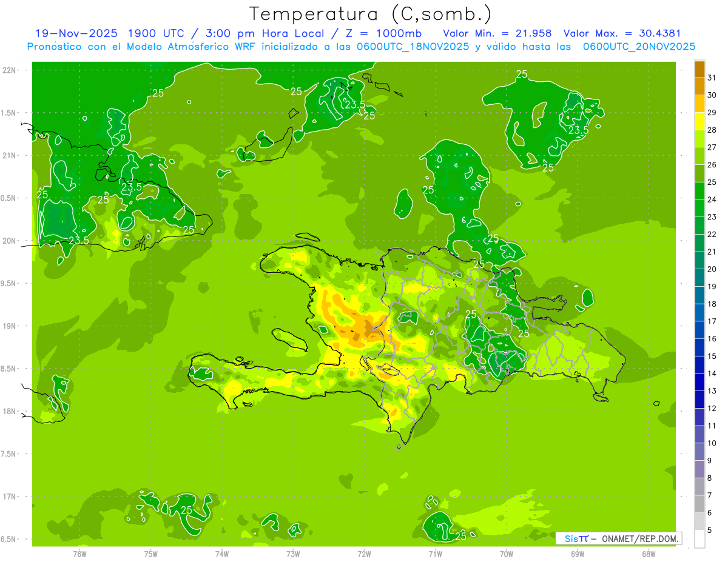This screenshot has height=562, width=728.
Task: Select the '0600UTC_20NOV2025' valid-until text
Action: click(639, 47)
